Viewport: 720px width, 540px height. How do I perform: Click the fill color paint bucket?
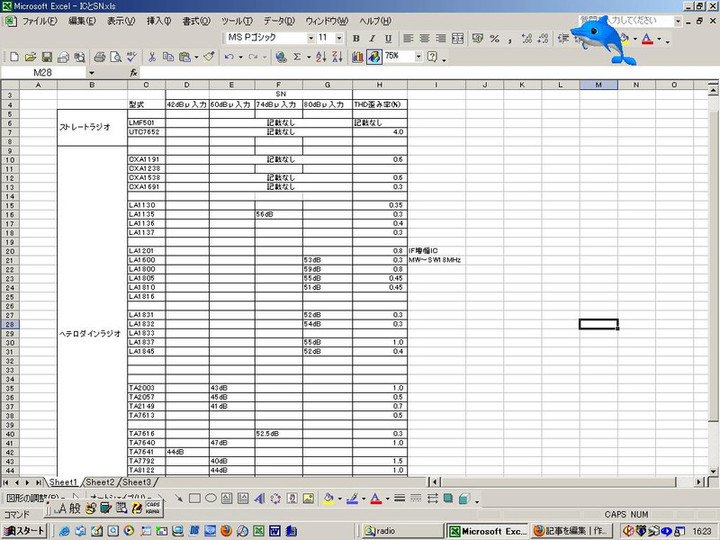coord(328,498)
